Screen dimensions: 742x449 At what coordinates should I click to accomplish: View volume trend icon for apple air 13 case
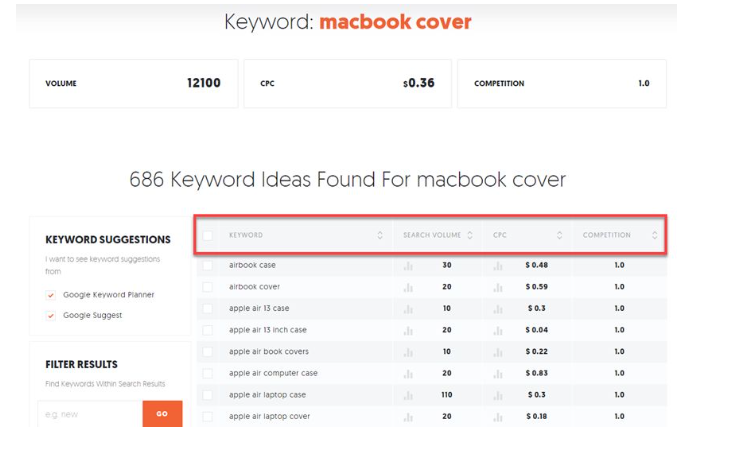pos(408,309)
